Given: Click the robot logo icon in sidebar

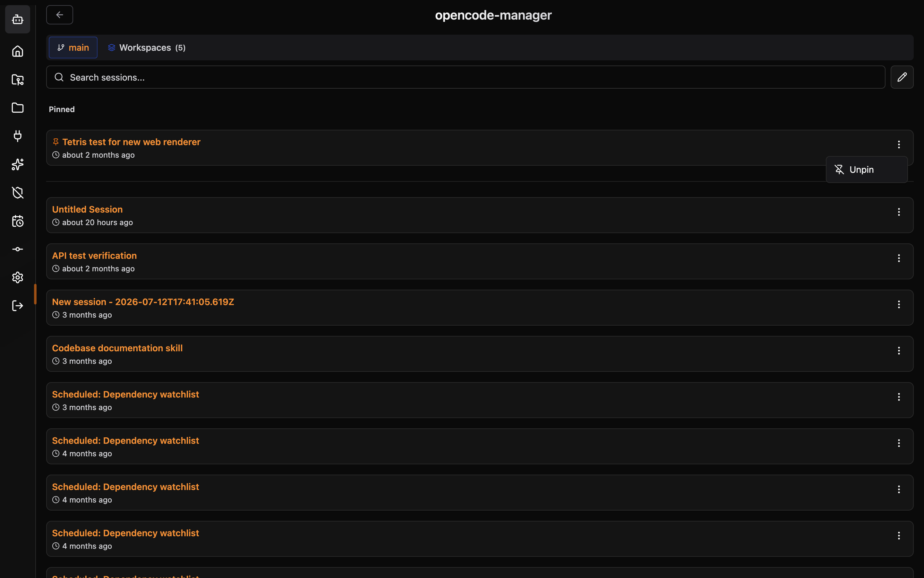Looking at the screenshot, I should [18, 19].
